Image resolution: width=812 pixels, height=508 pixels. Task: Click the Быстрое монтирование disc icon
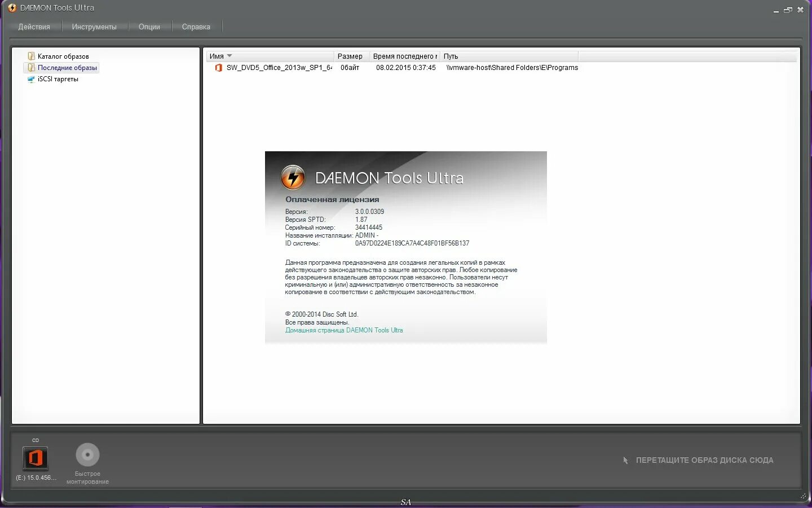(87, 454)
